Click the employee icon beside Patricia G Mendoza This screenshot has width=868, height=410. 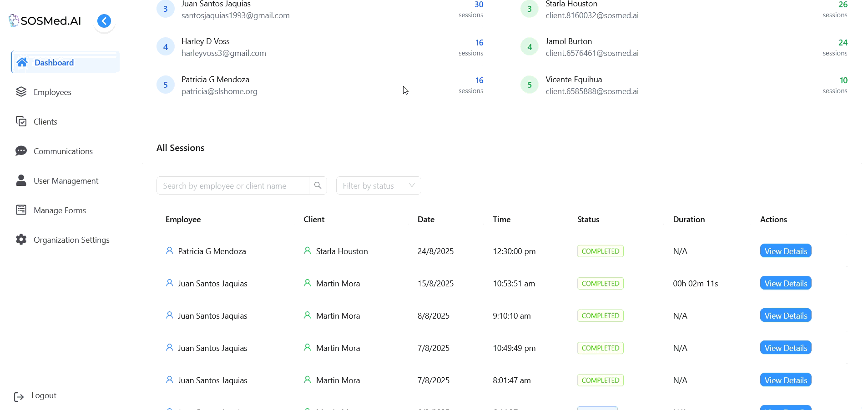(169, 250)
